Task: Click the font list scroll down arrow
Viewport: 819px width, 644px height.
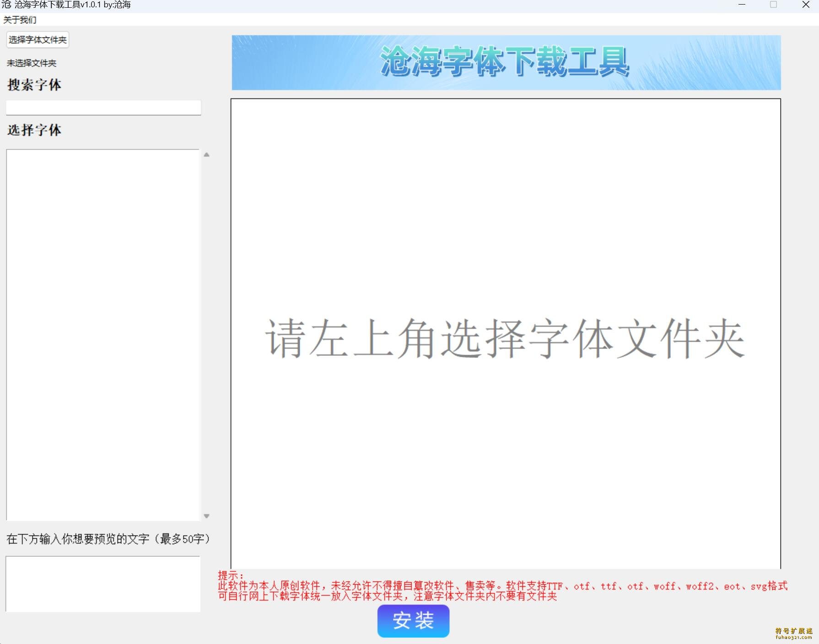Action: coord(206,516)
